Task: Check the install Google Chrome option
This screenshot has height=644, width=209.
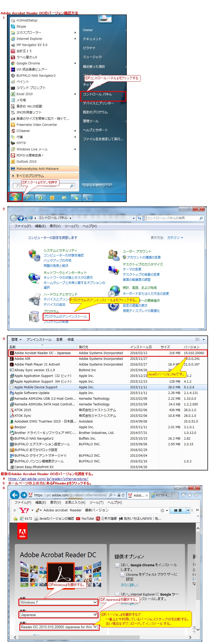Action: tap(117, 565)
